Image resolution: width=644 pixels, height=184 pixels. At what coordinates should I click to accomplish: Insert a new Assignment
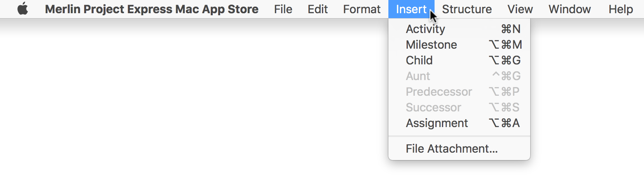click(x=459, y=123)
